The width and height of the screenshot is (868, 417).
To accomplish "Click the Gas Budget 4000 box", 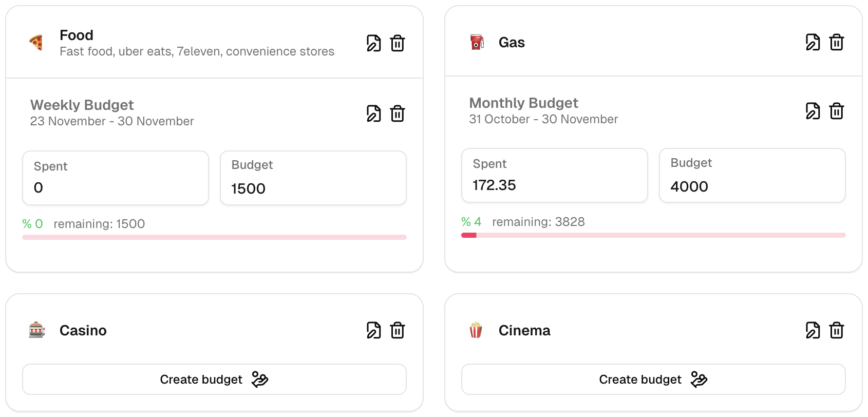I will coord(752,176).
